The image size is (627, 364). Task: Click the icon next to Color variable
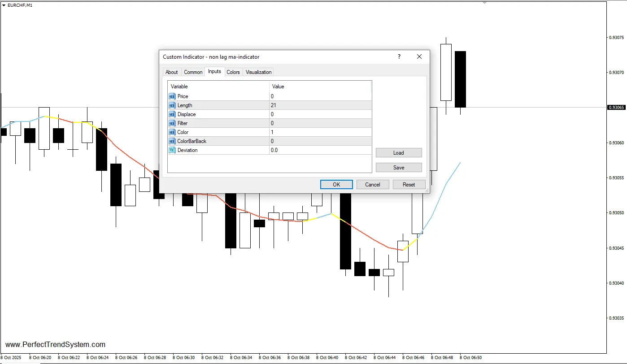pos(172,132)
